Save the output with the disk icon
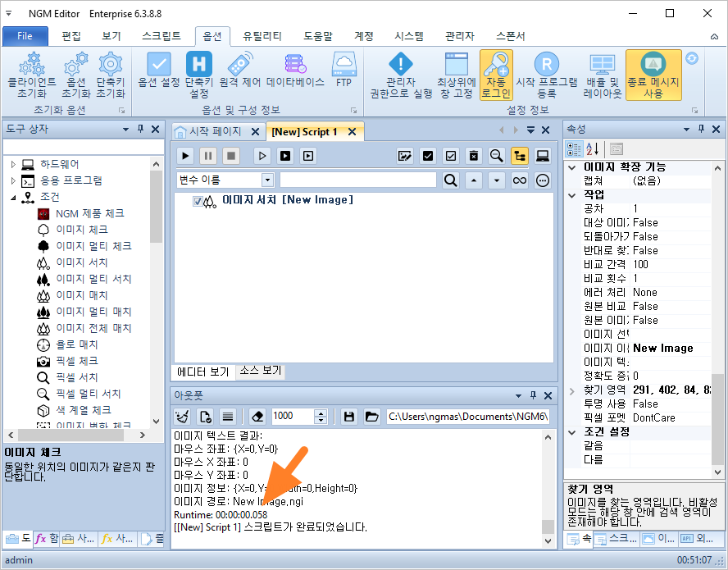This screenshot has height=570, width=728. pos(349,417)
